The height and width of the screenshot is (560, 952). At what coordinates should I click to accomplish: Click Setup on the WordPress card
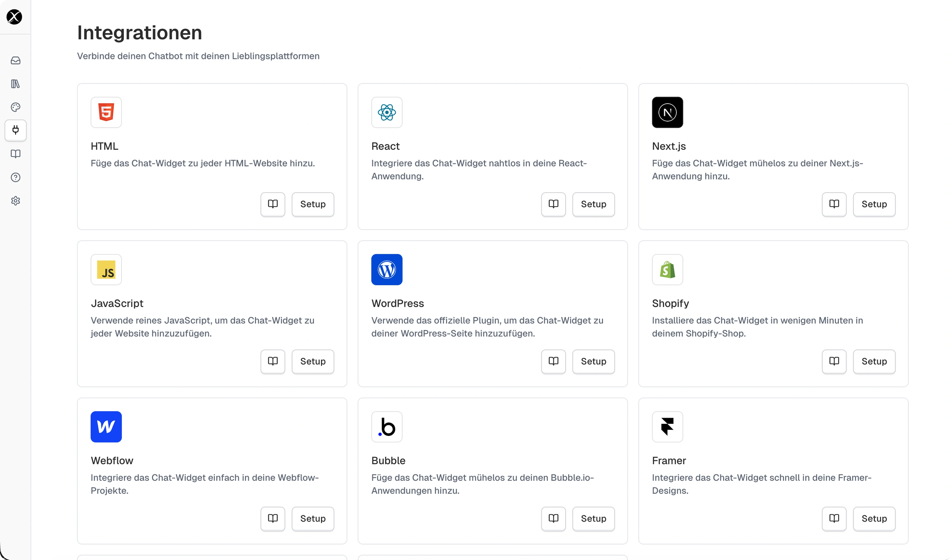[x=594, y=361]
